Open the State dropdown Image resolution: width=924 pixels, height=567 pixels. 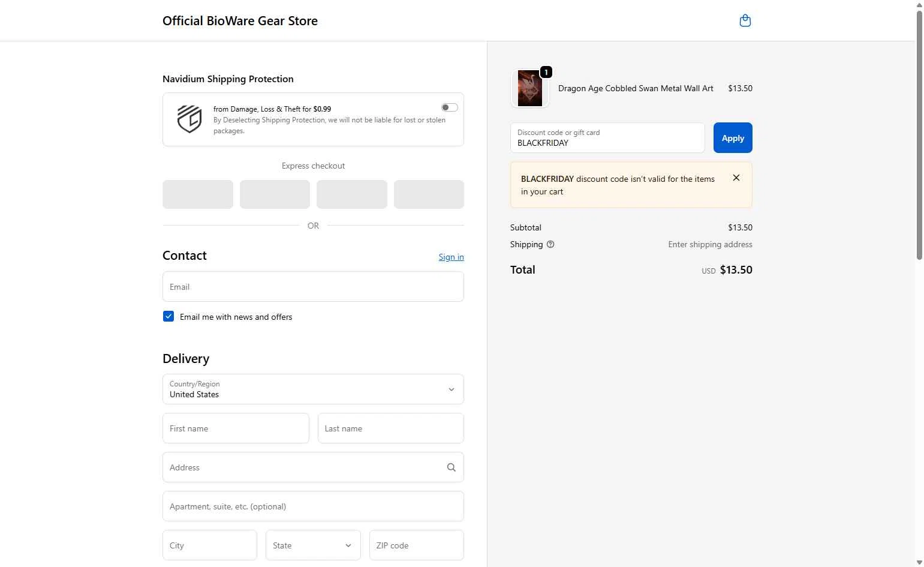click(313, 545)
